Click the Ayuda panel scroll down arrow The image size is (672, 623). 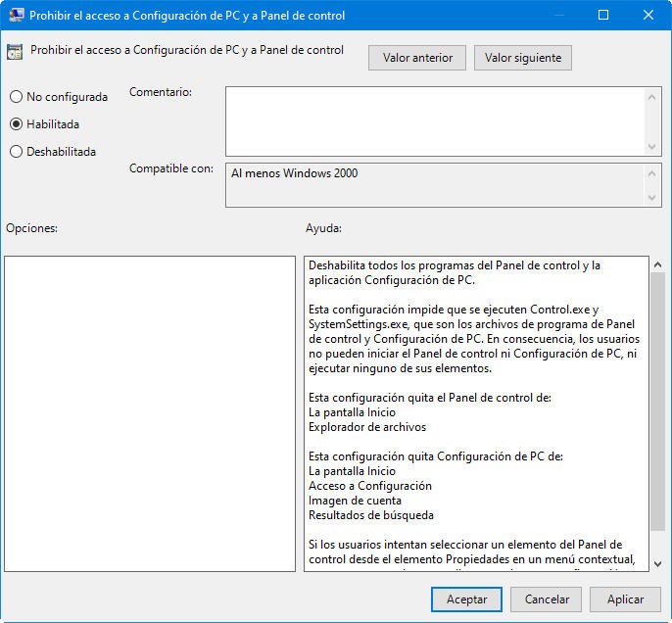tap(658, 564)
